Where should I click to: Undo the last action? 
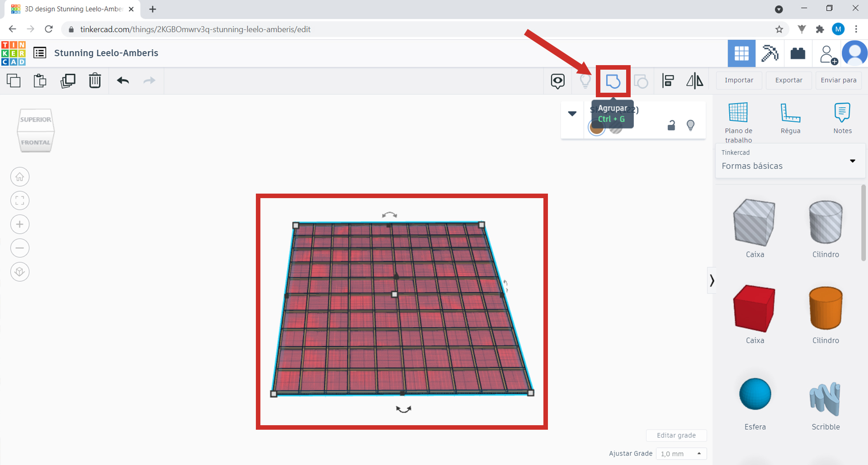click(x=123, y=81)
